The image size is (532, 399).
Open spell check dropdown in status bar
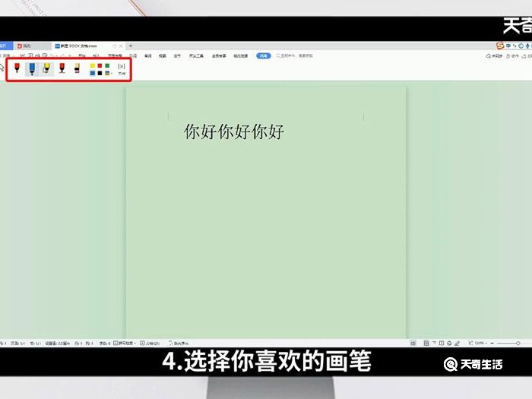point(125,343)
